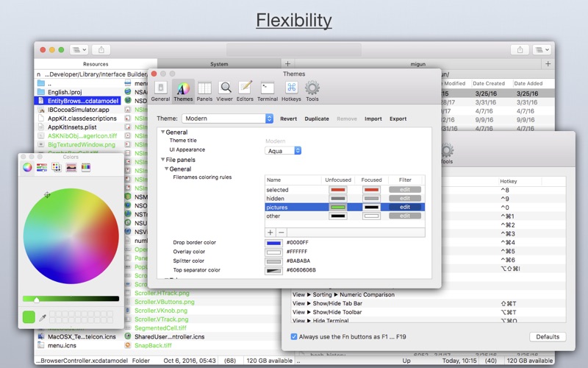
Task: Switch to crayon pencils color picker
Action: [x=86, y=168]
